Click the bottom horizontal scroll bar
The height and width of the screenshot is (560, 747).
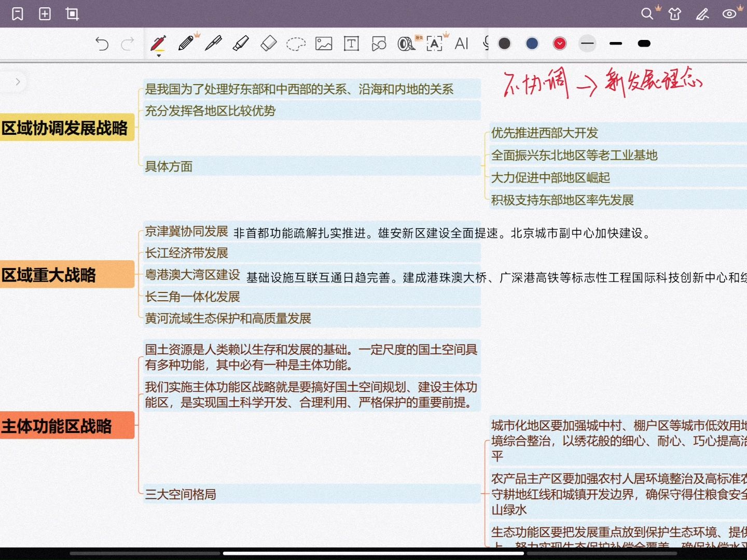point(374,553)
